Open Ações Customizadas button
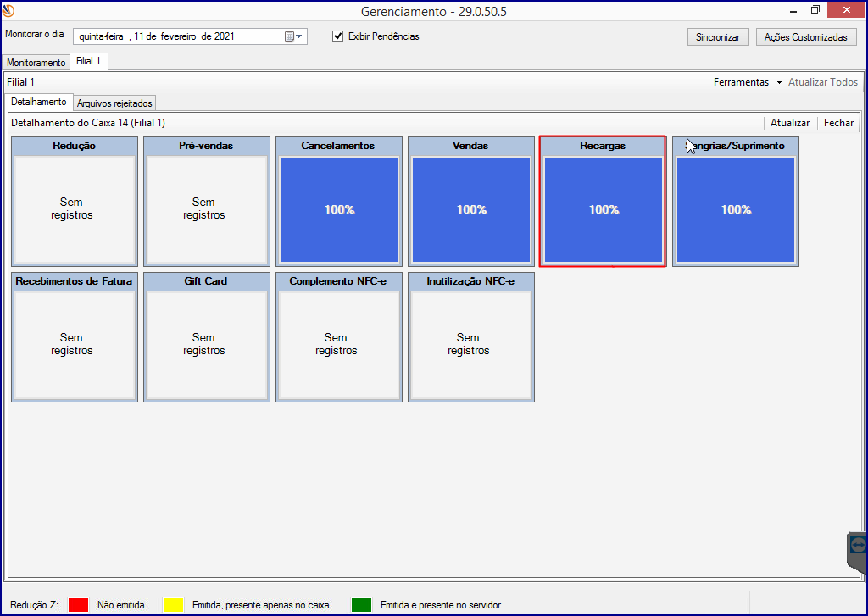This screenshot has height=616, width=868. [806, 37]
